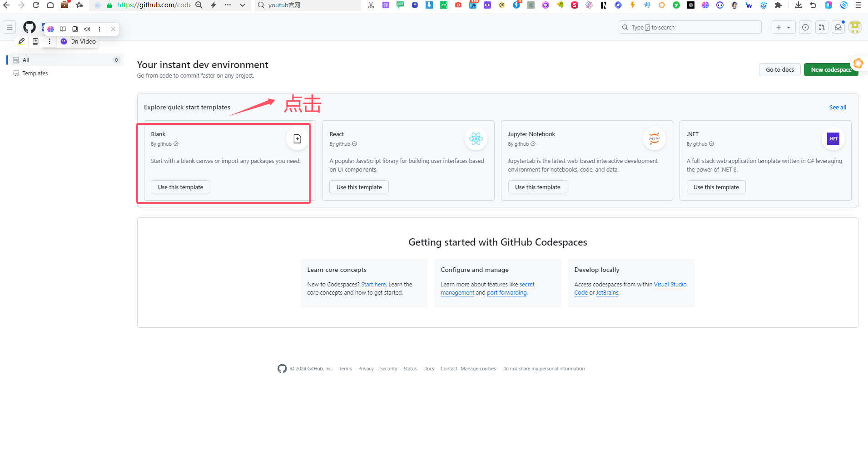868x453 pixels.
Task: Use this template for .NET
Action: [x=716, y=187]
